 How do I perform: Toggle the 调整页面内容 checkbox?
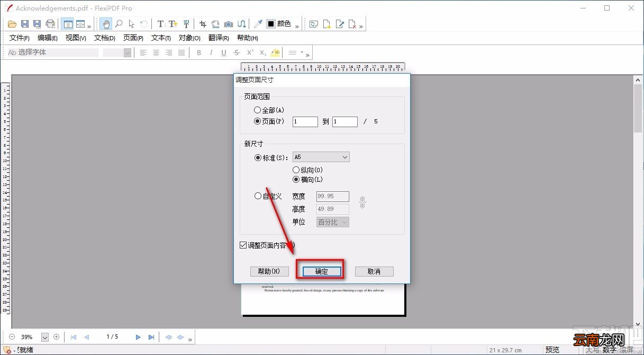[x=243, y=245]
